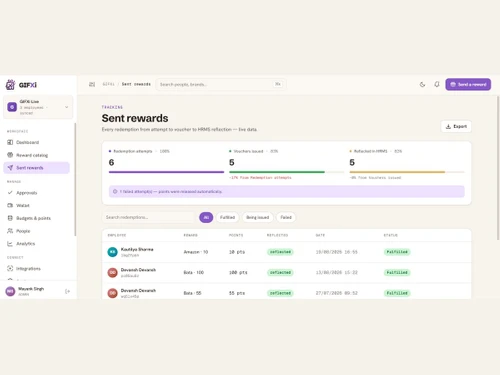Click Kautilya Sharma's teal avatar
500x375 pixels.
[112, 252]
